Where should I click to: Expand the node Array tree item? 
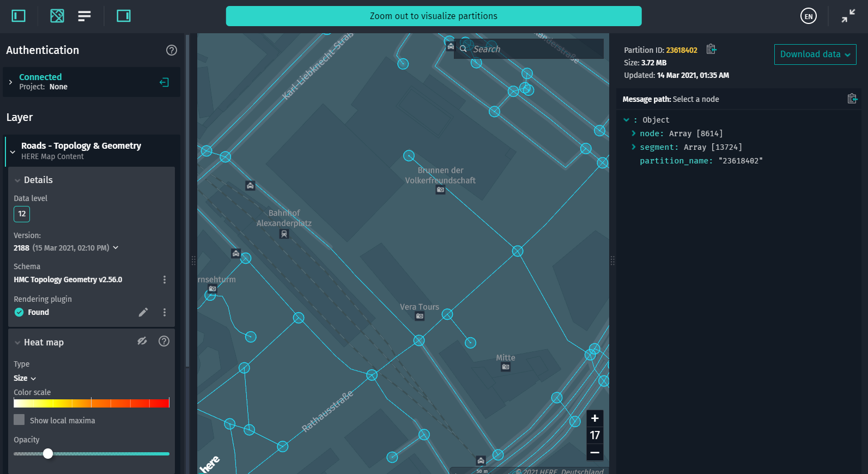point(634,133)
